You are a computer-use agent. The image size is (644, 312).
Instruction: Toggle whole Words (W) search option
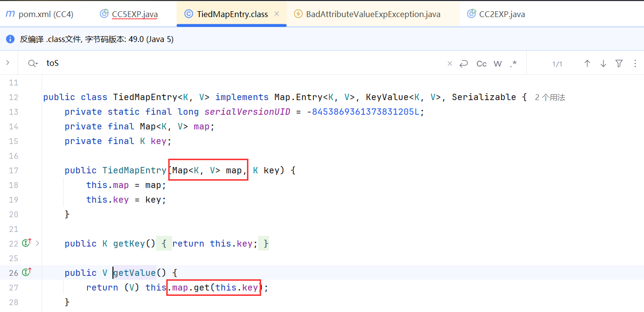[498, 63]
